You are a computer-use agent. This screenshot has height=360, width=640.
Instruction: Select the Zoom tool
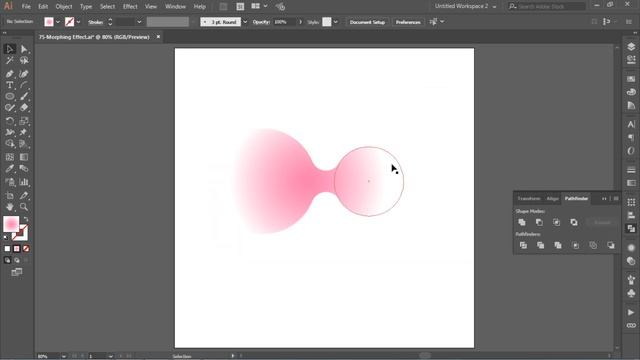pos(24,207)
